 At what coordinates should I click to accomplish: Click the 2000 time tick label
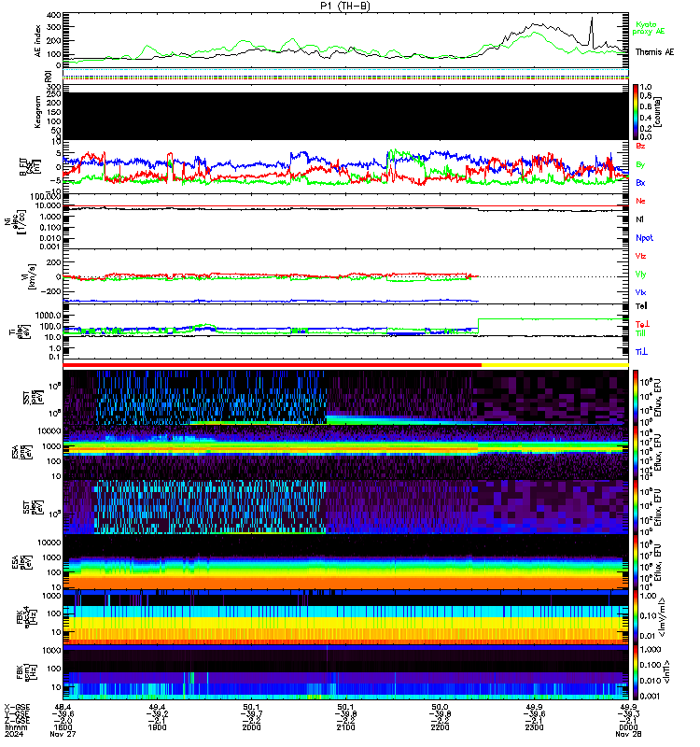(251, 727)
